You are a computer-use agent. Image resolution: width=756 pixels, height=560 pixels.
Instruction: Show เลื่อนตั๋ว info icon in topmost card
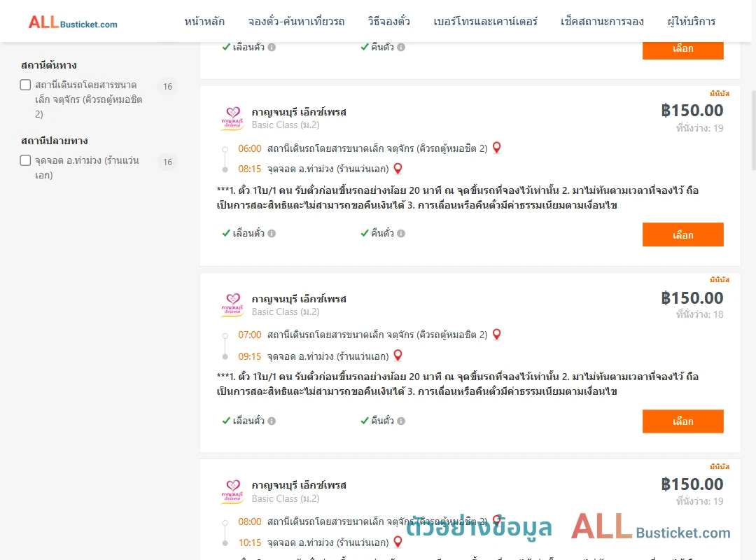click(272, 48)
